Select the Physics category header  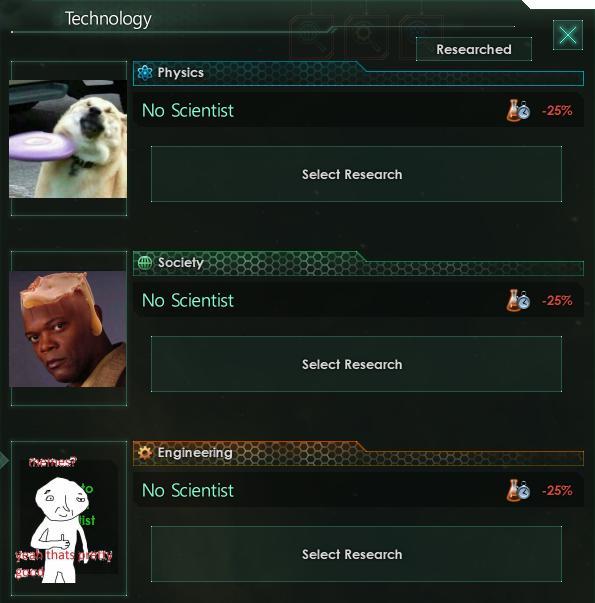click(358, 73)
